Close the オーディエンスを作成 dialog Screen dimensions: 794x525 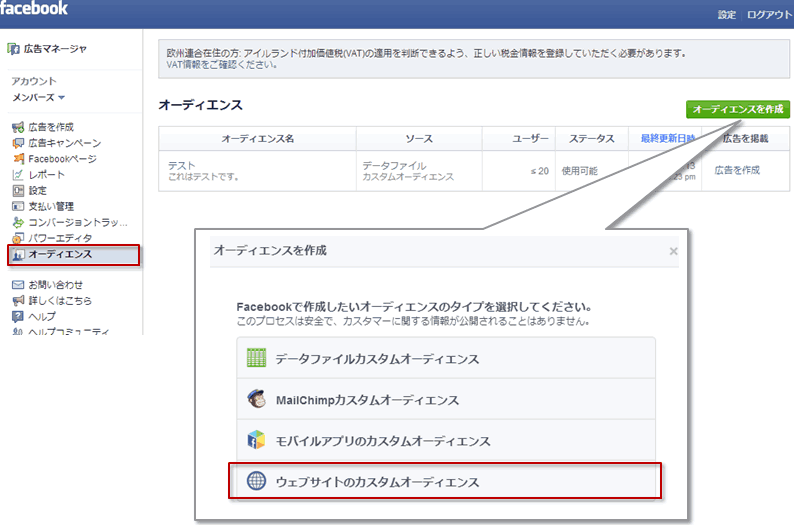(x=673, y=252)
